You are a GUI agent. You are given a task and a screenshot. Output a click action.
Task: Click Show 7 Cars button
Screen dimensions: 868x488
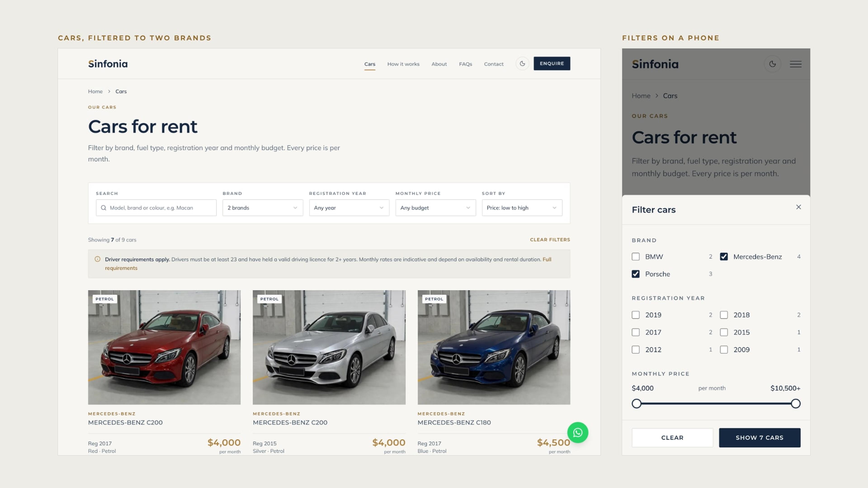759,437
